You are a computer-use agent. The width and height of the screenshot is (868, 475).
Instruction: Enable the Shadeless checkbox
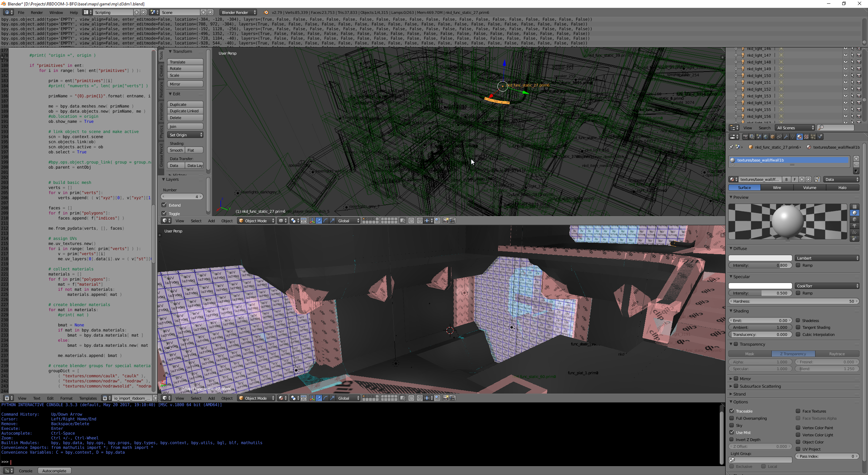(798, 320)
